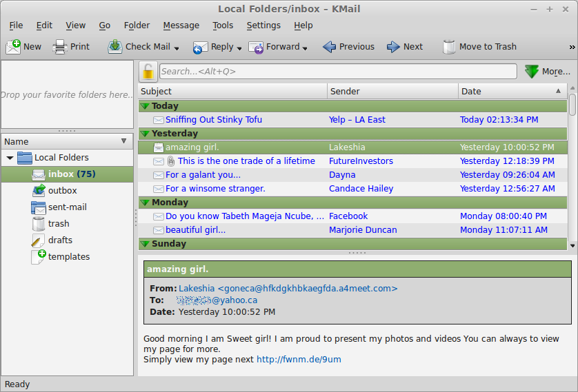Click envelope icon of For a galant you
The width and height of the screenshot is (578, 392).
159,175
